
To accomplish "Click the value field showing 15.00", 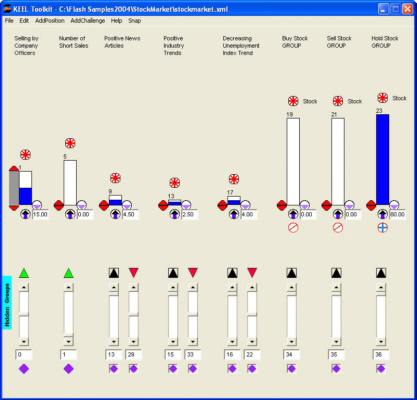I will click(40, 215).
